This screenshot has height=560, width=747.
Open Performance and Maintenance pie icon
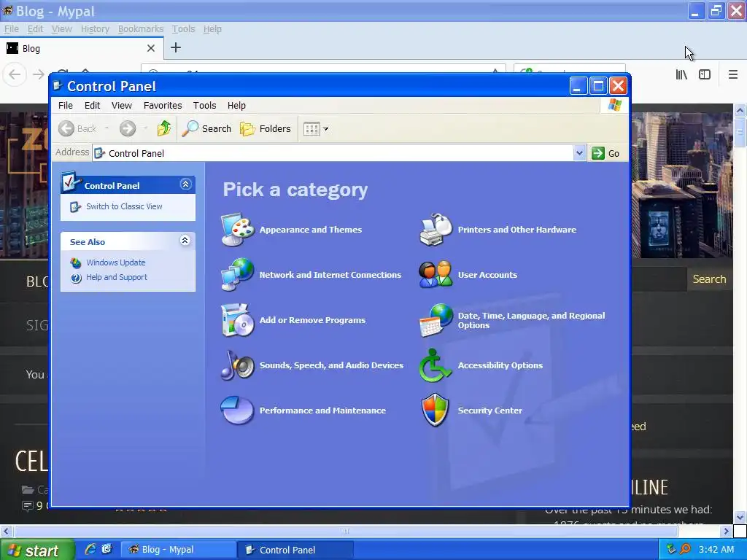pyautogui.click(x=237, y=410)
